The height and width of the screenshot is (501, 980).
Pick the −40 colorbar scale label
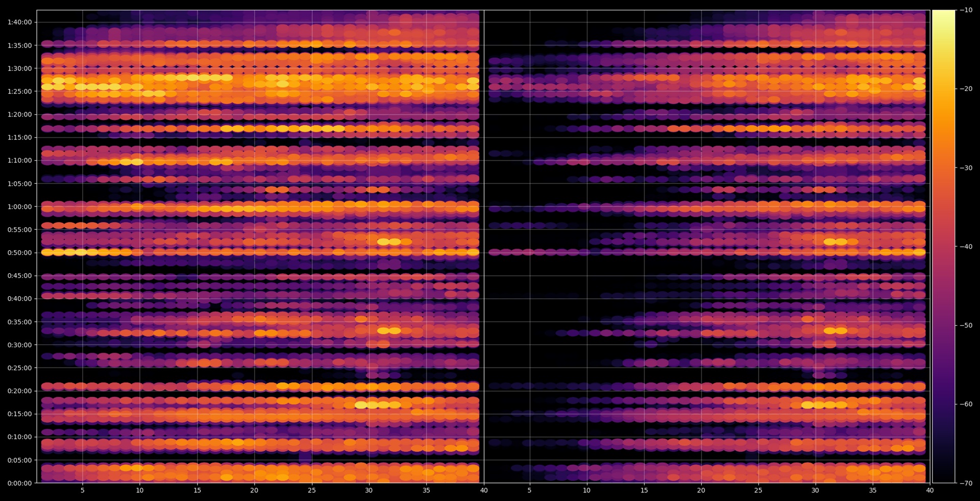pyautogui.click(x=966, y=247)
